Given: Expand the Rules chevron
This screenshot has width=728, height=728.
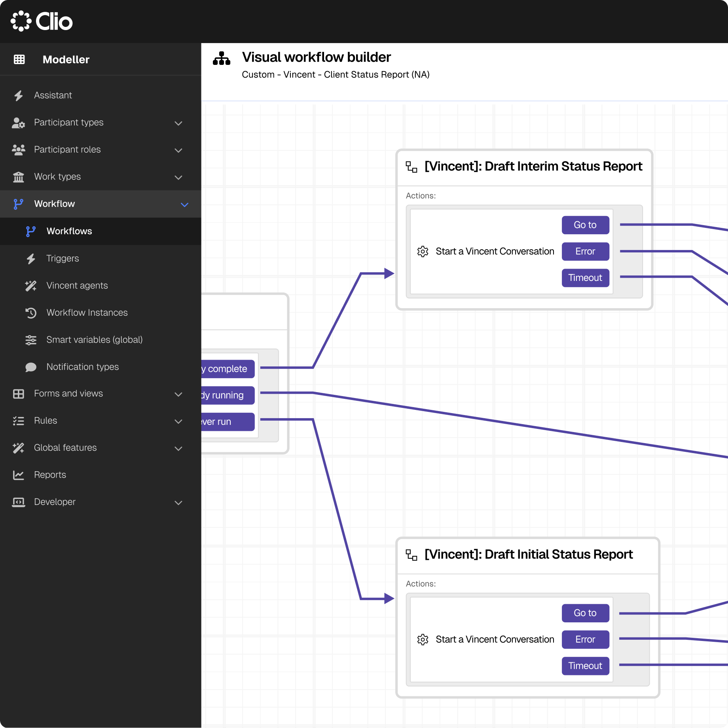Looking at the screenshot, I should [178, 421].
